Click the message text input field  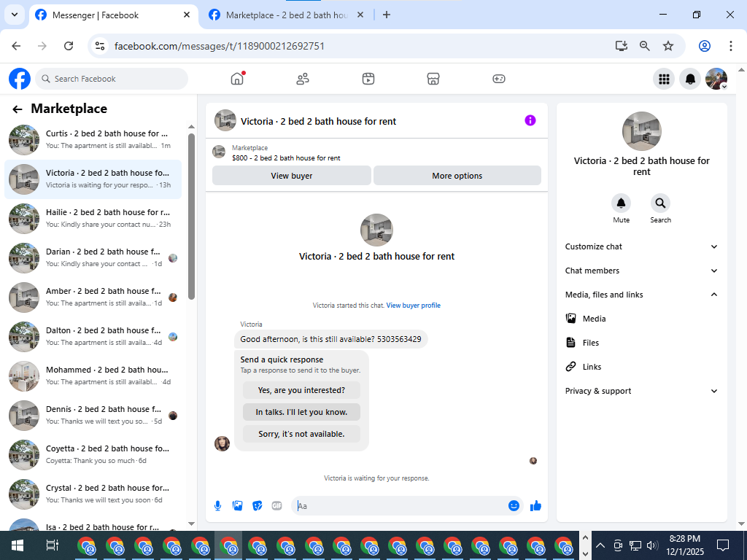[399, 506]
